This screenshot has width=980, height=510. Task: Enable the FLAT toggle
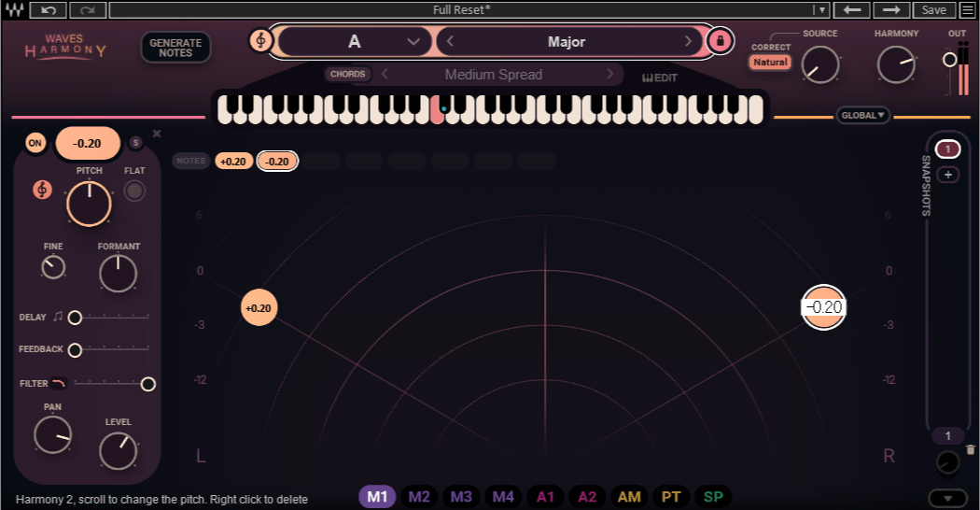134,191
